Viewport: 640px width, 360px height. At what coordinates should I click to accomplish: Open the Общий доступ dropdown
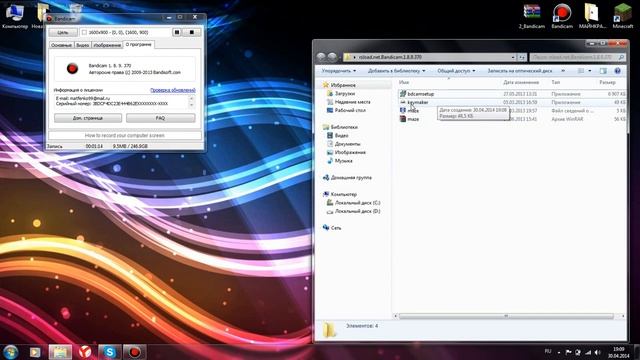tap(456, 71)
